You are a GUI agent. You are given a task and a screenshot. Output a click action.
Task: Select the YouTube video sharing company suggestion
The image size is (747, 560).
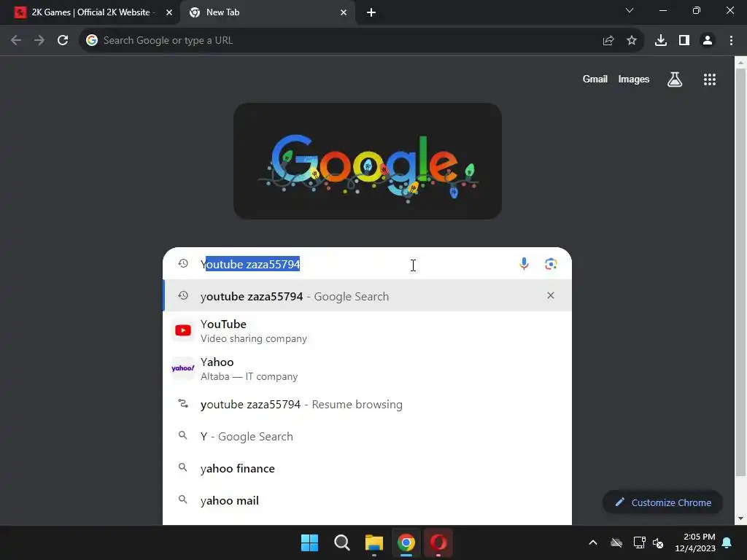(x=368, y=331)
